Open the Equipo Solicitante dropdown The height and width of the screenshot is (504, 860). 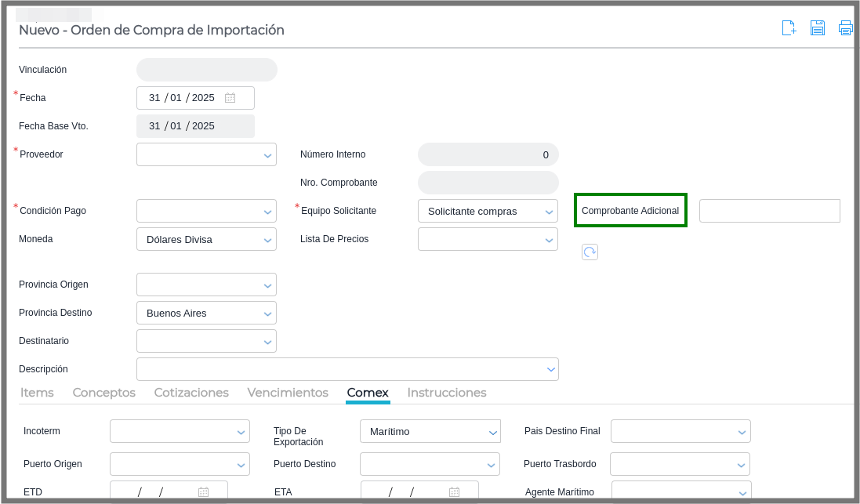548,212
